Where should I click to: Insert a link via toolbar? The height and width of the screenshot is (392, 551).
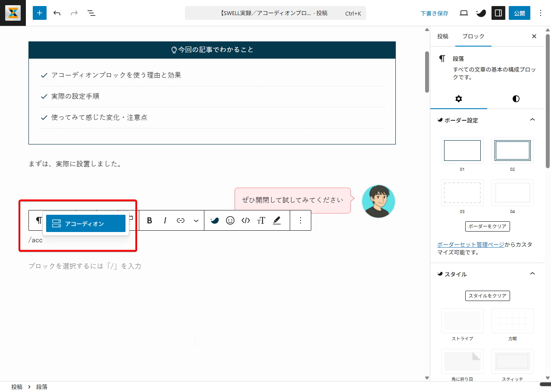[181, 220]
